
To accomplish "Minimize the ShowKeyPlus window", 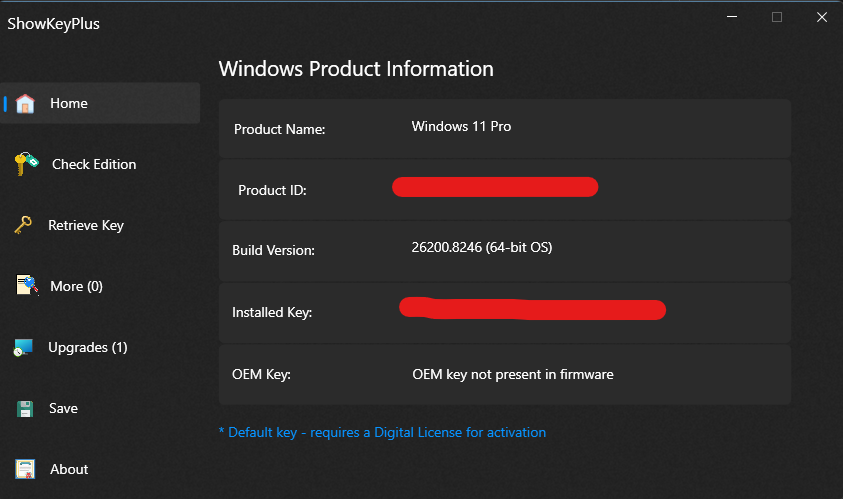I will coord(732,17).
